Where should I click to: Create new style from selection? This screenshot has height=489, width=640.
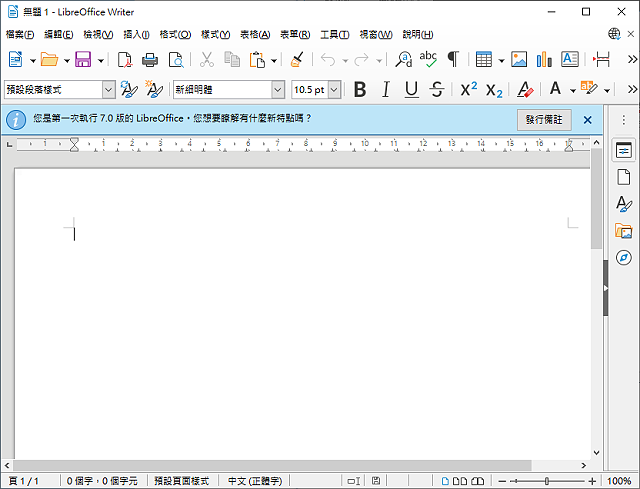point(154,89)
